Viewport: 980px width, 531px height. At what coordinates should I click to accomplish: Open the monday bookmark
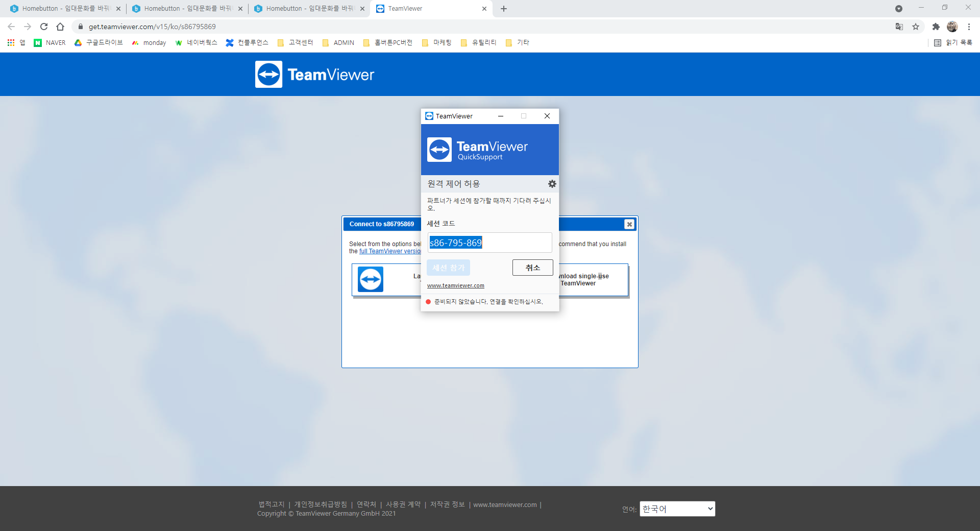(149, 43)
